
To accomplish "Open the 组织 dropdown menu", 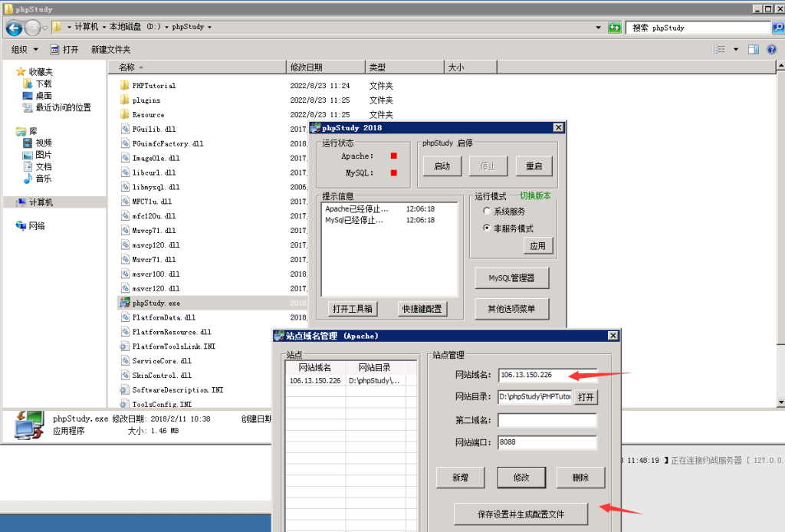I will point(25,49).
